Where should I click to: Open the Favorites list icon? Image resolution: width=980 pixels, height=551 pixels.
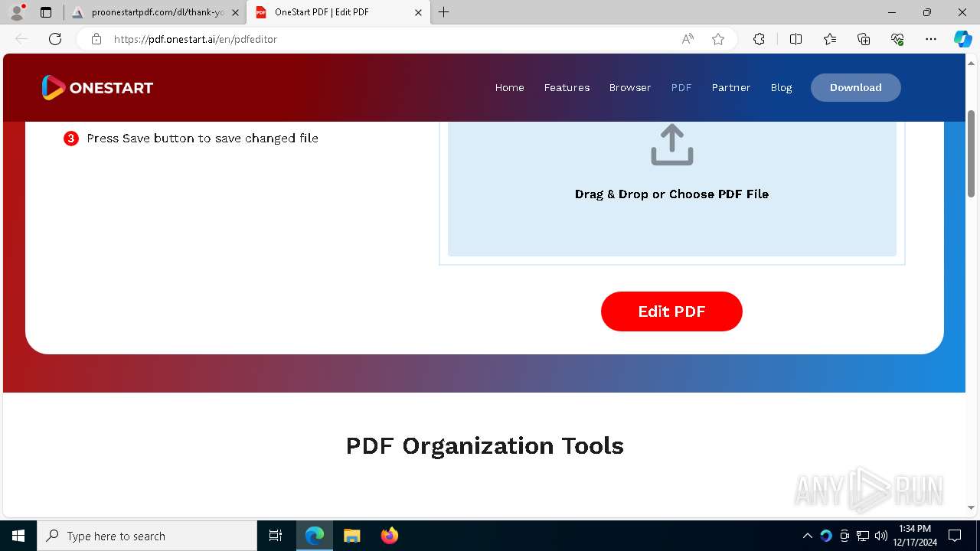830,39
